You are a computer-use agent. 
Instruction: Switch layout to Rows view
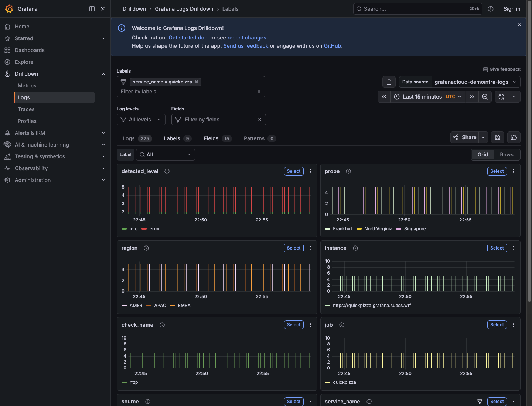(507, 155)
